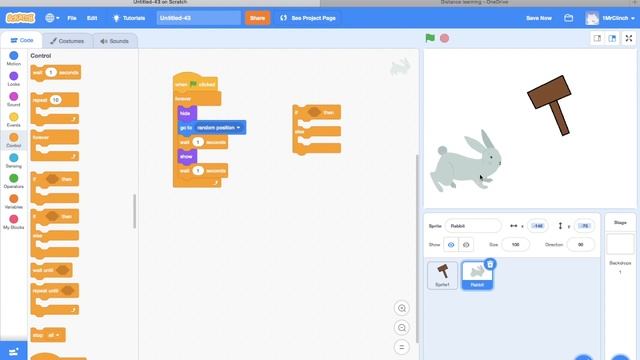This screenshot has width=640, height=360.
Task: Select the Events block category
Action: 13,120
